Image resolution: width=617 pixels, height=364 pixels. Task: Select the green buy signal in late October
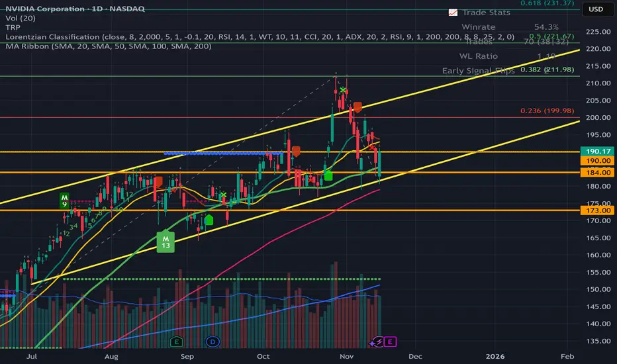click(x=328, y=175)
